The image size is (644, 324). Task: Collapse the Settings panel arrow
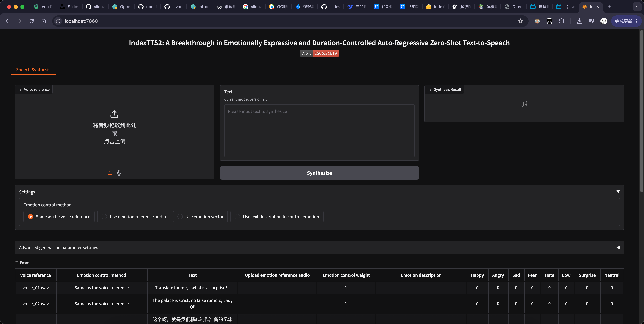[x=618, y=192]
